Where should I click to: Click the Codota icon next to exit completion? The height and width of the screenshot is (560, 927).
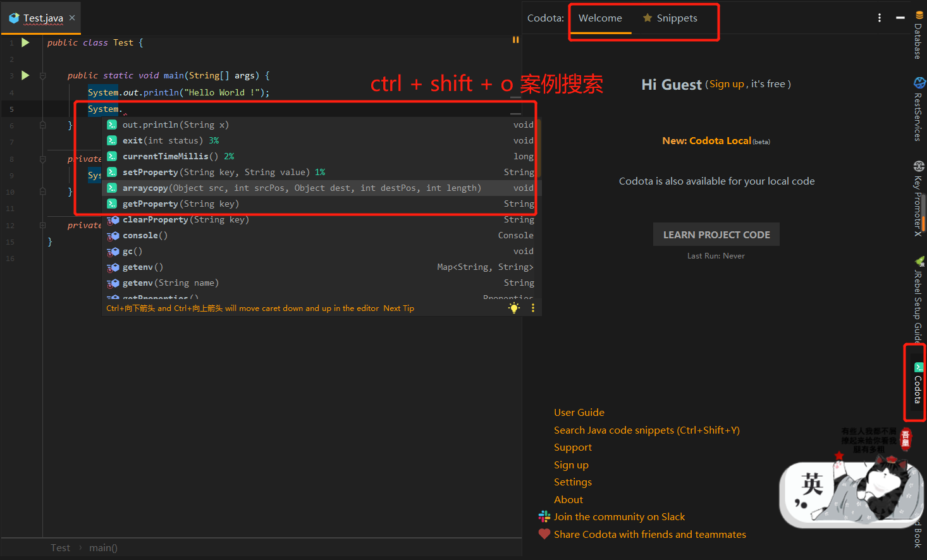[x=112, y=140]
